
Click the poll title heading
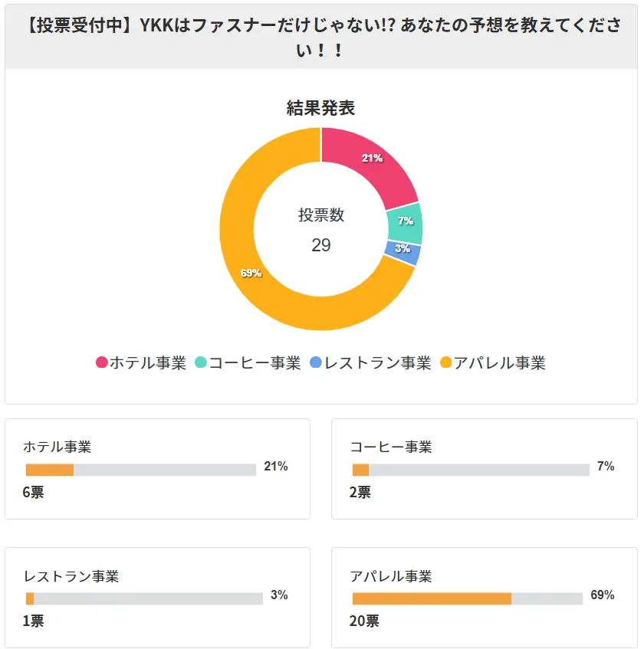pyautogui.click(x=321, y=37)
